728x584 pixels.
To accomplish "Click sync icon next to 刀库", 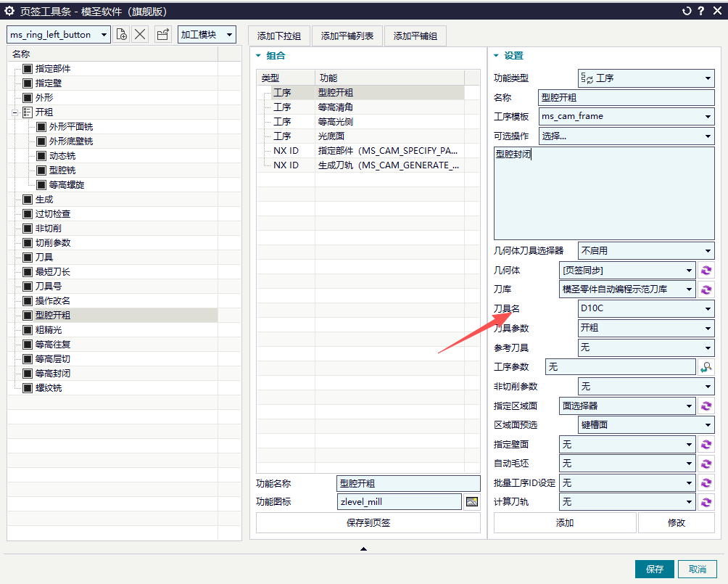I will point(706,289).
